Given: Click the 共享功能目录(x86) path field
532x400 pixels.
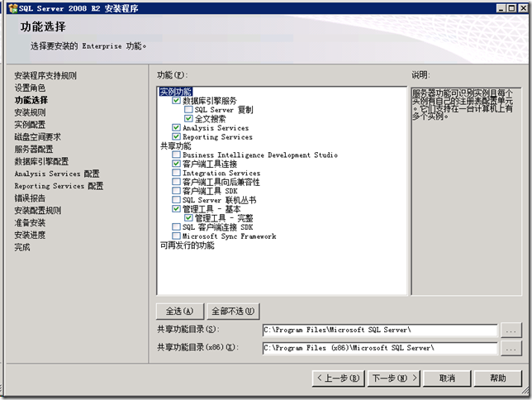Looking at the screenshot, I should pyautogui.click(x=380, y=349).
